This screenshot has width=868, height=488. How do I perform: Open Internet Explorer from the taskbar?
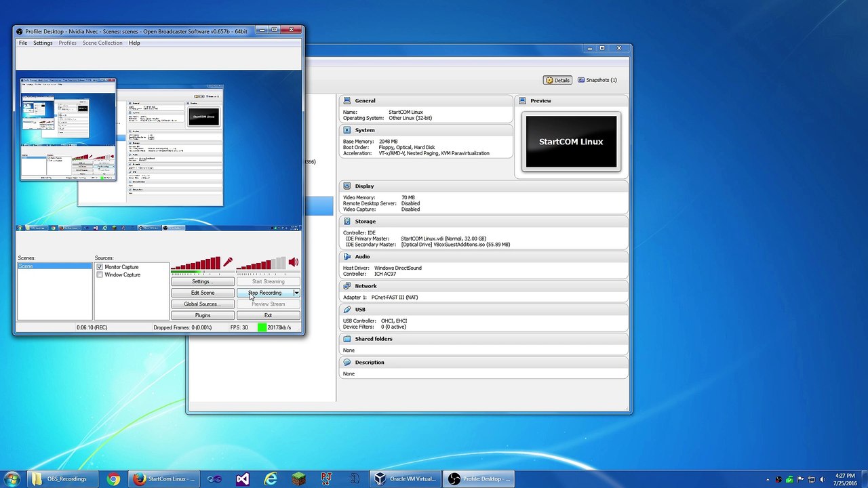click(x=271, y=479)
